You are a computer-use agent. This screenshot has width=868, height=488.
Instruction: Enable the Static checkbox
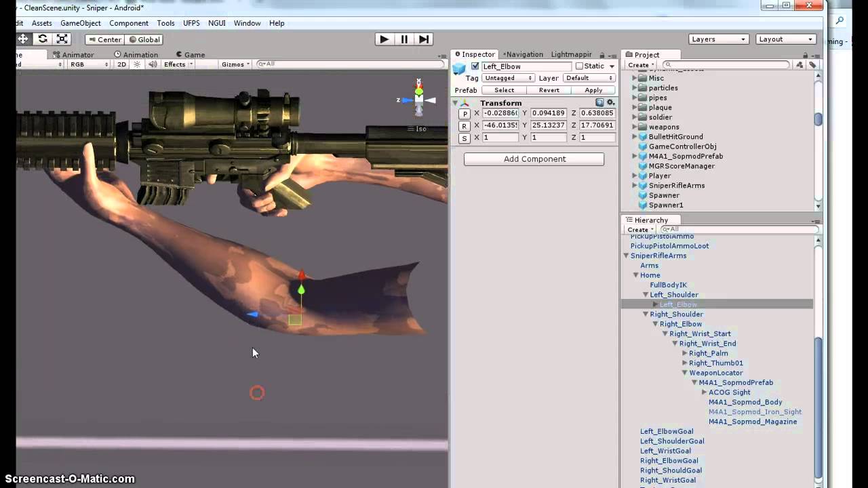point(579,66)
